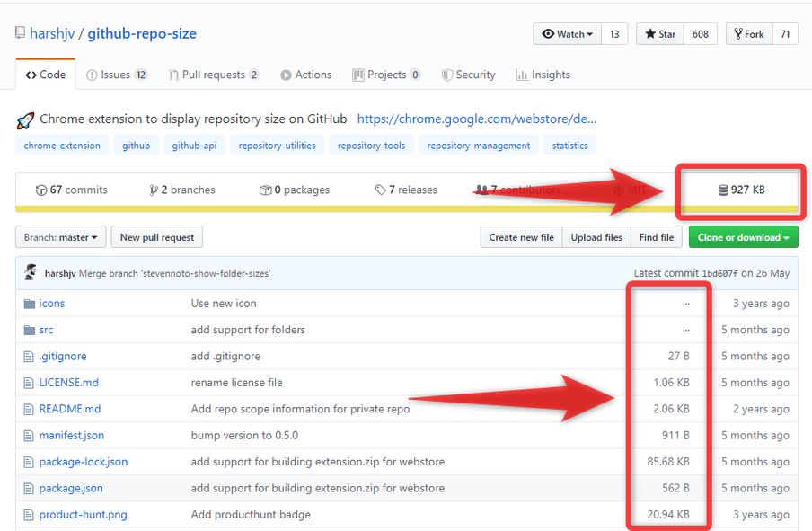This screenshot has height=531, width=812.
Task: View the 608 stargazers count
Action: (x=700, y=34)
